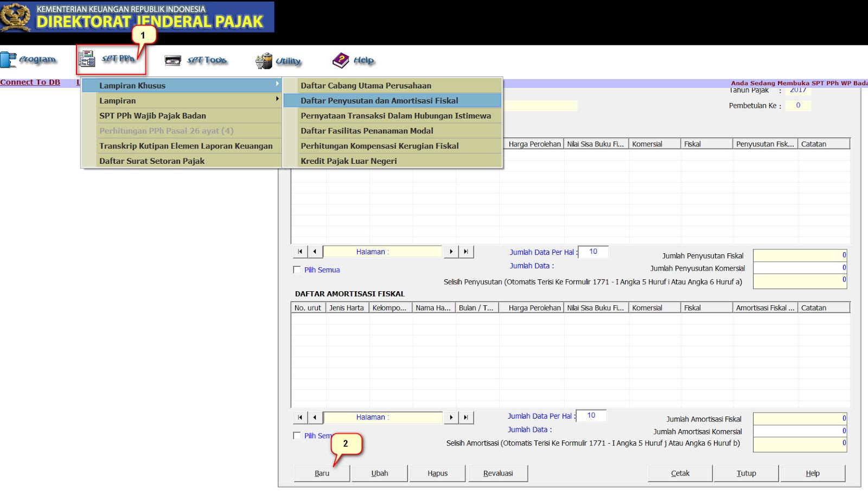Open the Program toolbar menu
The image size is (868, 493).
point(29,60)
